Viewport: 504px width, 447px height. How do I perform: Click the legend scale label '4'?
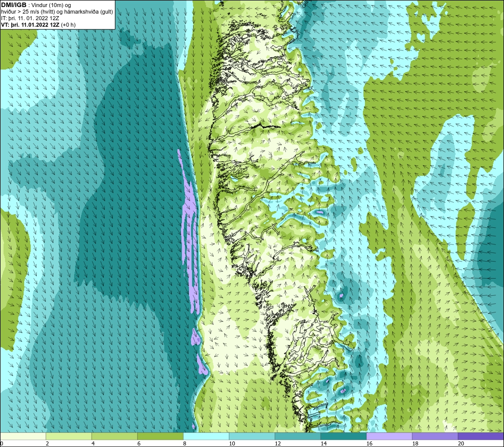pyautogui.click(x=93, y=444)
